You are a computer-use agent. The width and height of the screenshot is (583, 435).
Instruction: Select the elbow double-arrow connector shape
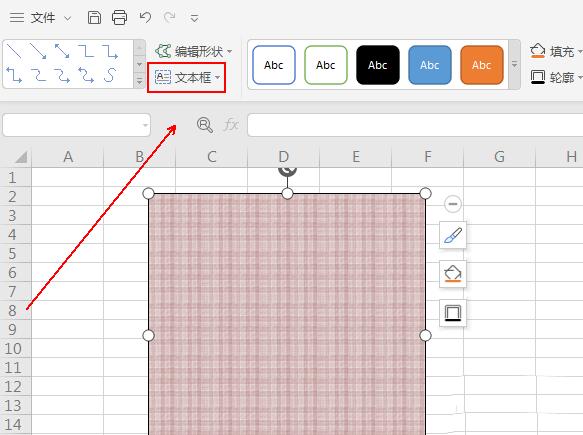click(x=14, y=75)
